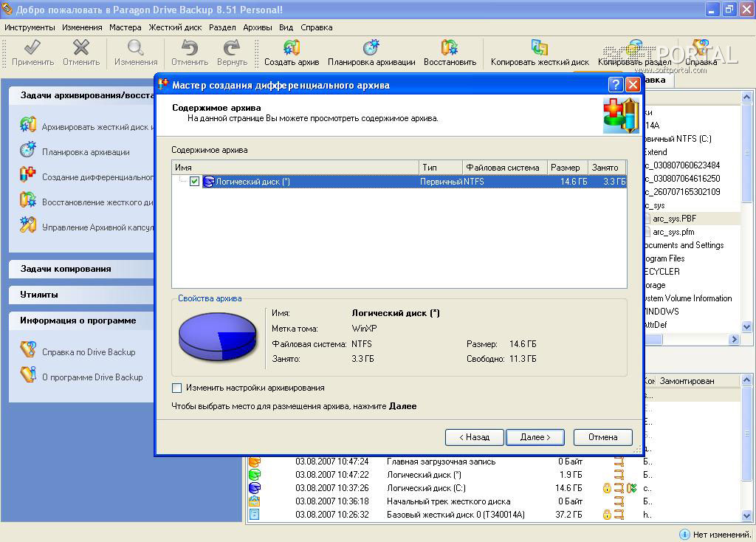
Task: Click Восстановить toolbar icon
Action: (450, 48)
